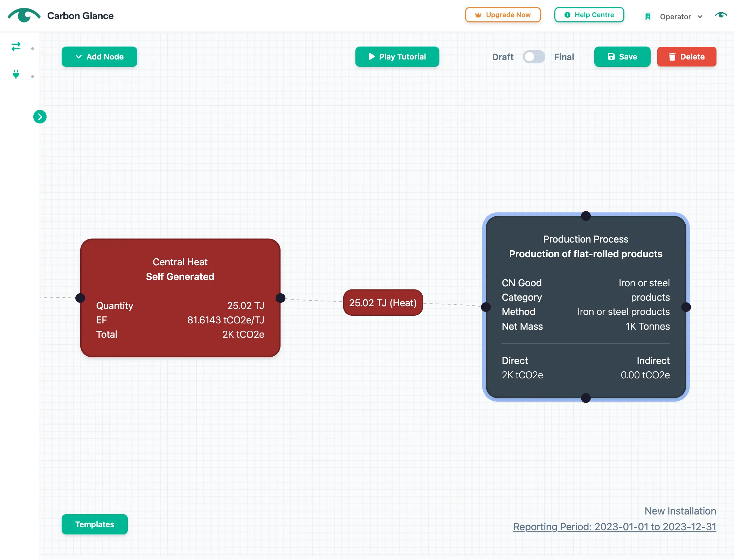This screenshot has height=560, width=734.
Task: Open the Reporting Period link
Action: pyautogui.click(x=615, y=527)
